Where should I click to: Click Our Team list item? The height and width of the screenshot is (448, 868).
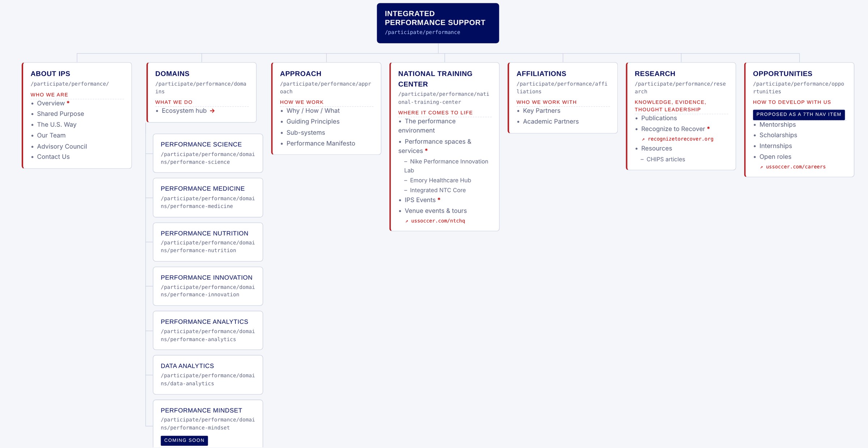coord(51,135)
